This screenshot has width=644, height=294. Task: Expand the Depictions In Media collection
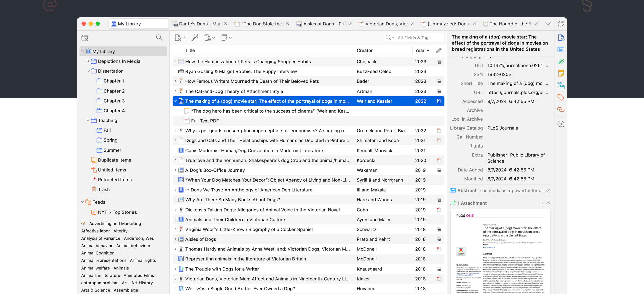click(x=88, y=61)
